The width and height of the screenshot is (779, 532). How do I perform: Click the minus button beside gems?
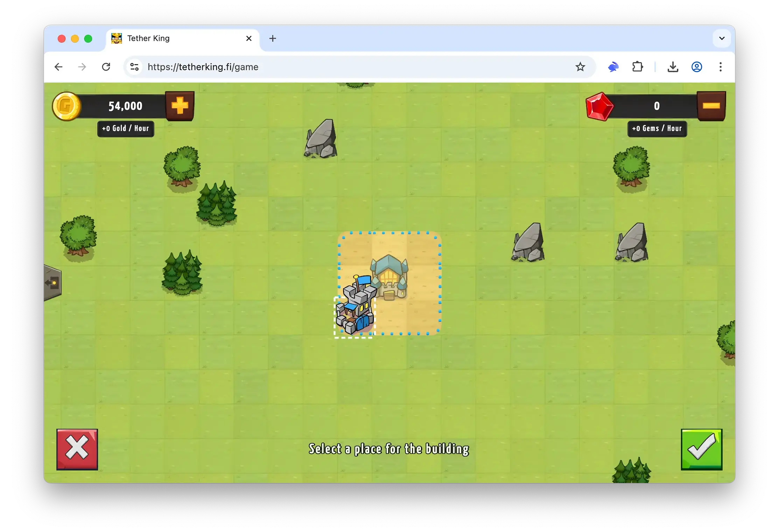click(711, 106)
